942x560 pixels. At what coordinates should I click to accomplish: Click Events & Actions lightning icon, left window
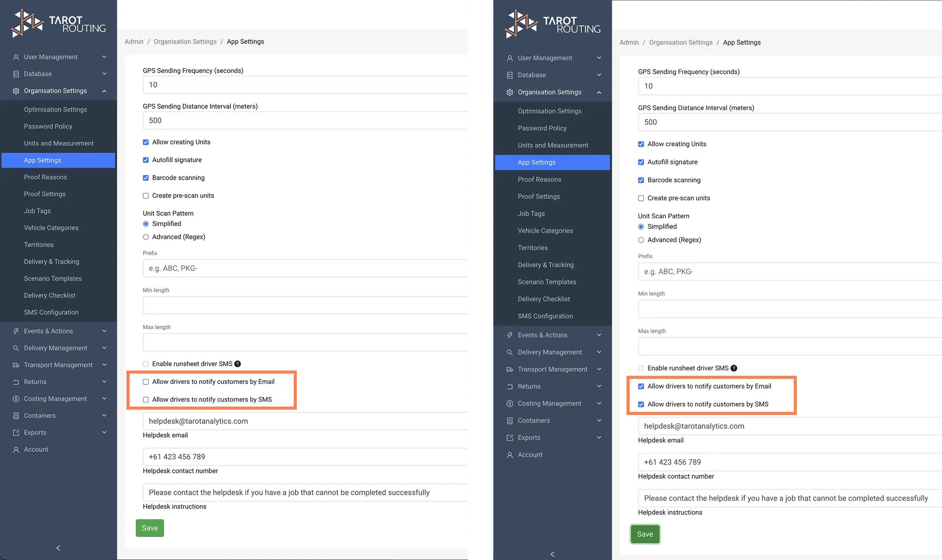click(x=16, y=331)
